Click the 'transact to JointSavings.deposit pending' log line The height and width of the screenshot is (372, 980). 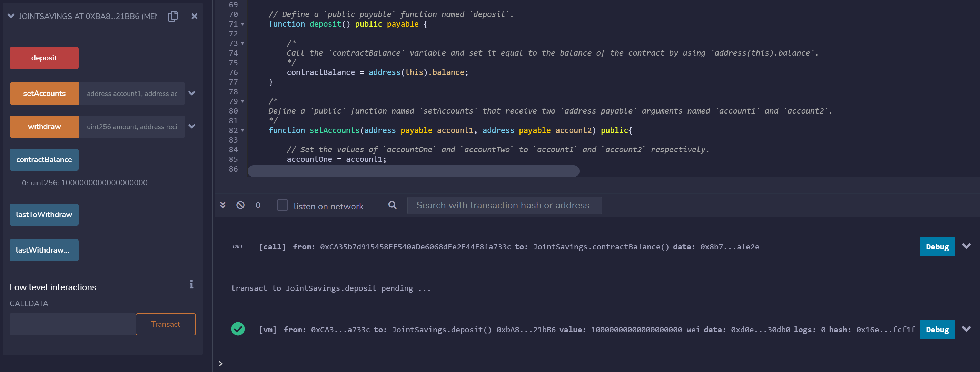coord(330,288)
